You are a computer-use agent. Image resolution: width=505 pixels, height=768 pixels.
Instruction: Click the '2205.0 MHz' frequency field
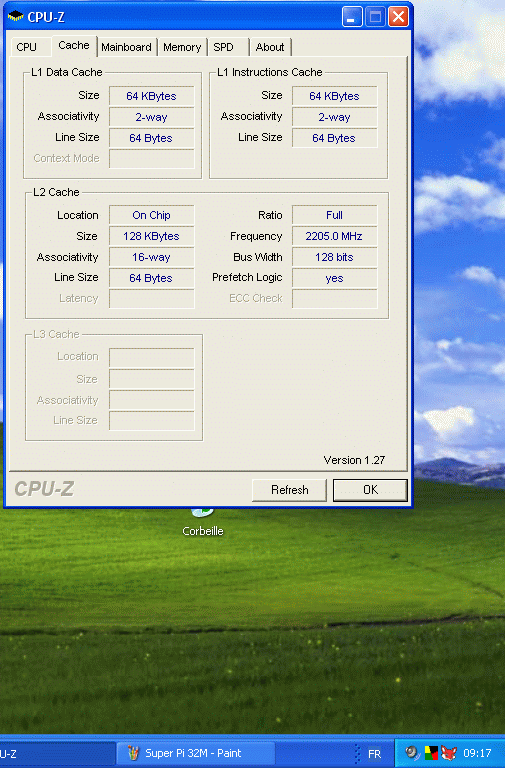[335, 236]
